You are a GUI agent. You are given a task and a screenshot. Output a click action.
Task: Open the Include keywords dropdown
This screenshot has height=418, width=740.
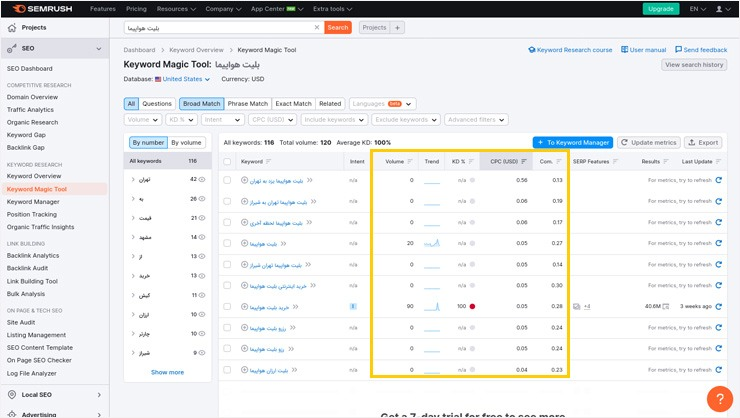334,120
